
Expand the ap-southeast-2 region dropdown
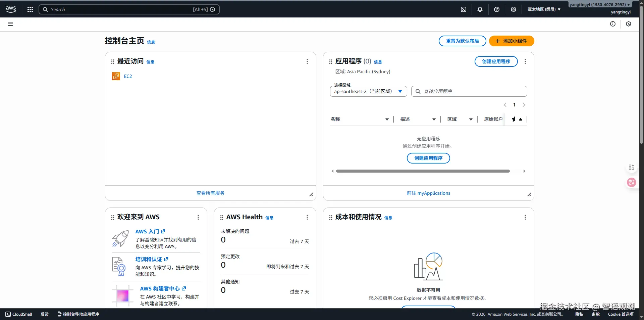[368, 91]
